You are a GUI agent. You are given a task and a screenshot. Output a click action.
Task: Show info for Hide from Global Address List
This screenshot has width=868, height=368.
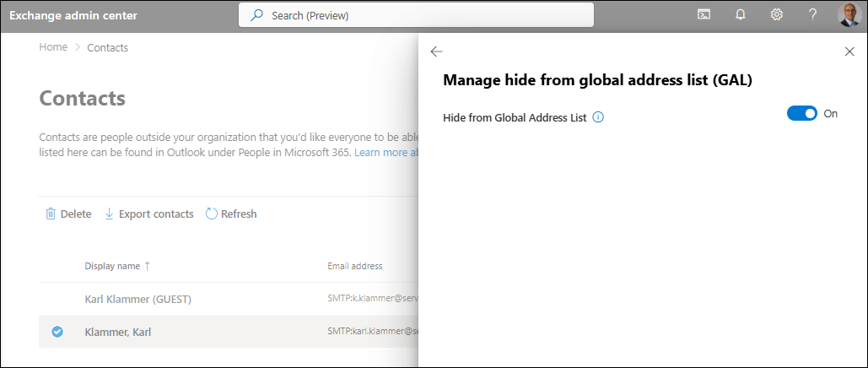598,117
